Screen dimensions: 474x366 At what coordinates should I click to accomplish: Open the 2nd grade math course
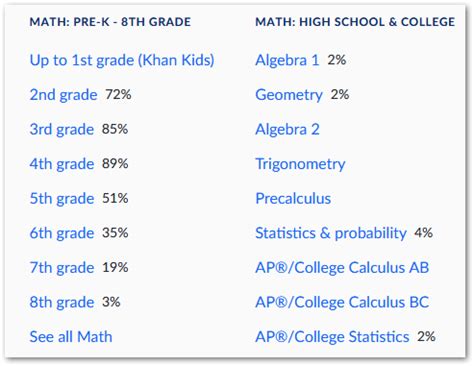click(63, 95)
